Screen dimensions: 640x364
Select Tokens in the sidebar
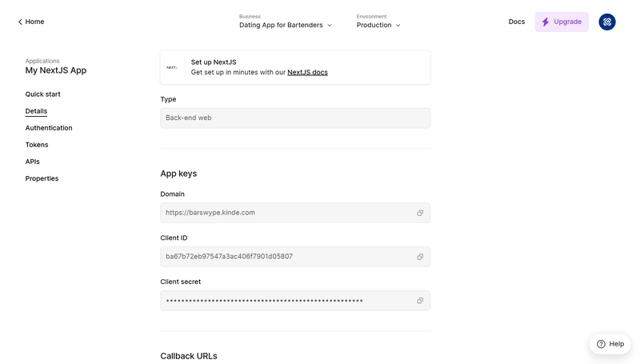(37, 145)
